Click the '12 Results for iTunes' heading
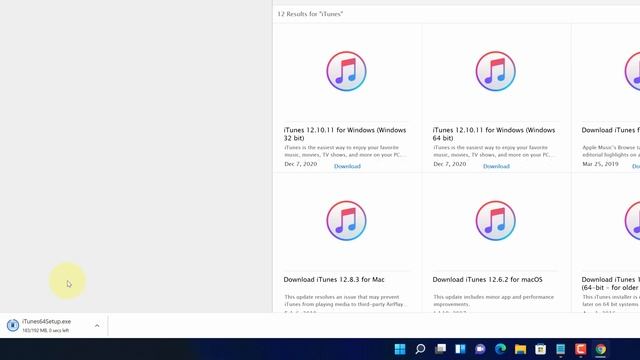640x360 pixels. click(x=310, y=14)
